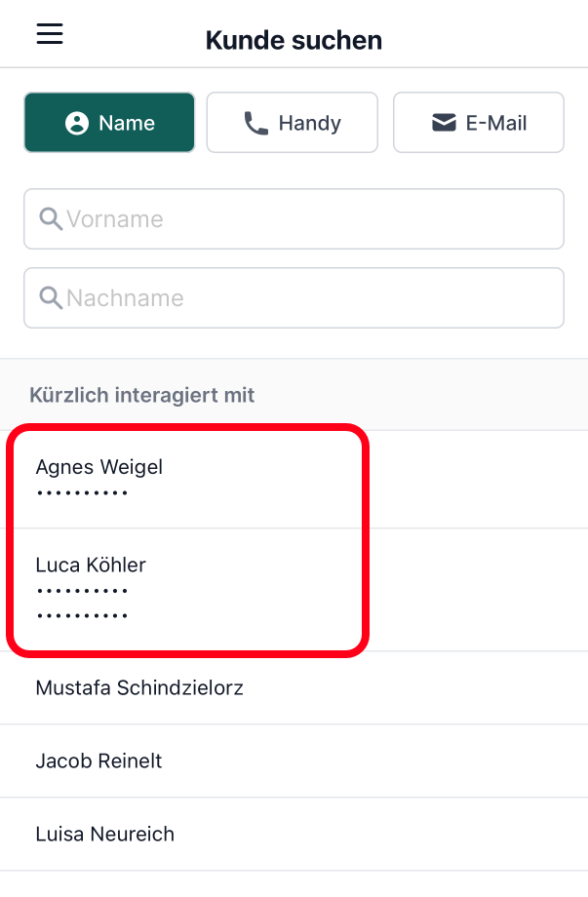Screen dimensions: 588x897
Task: Click masked details under Agnes Weigel
Action: click(x=82, y=493)
